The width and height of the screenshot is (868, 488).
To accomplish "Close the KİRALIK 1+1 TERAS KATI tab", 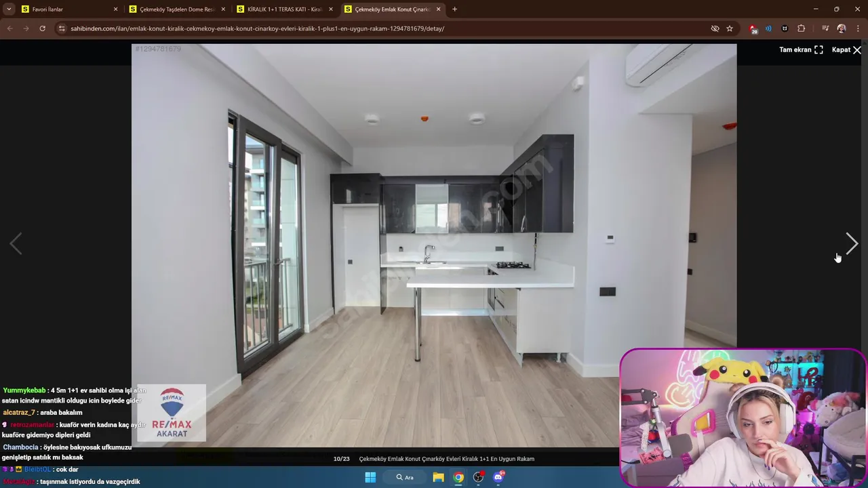I will (331, 9).
